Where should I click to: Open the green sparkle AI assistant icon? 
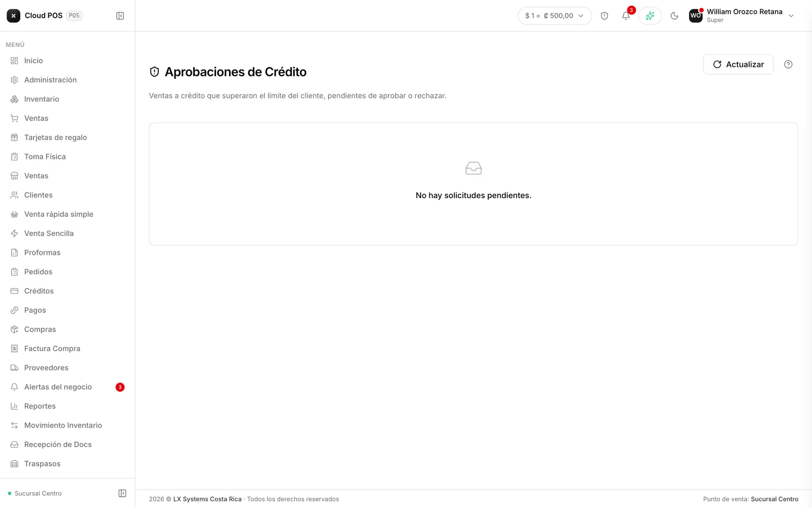(650, 16)
